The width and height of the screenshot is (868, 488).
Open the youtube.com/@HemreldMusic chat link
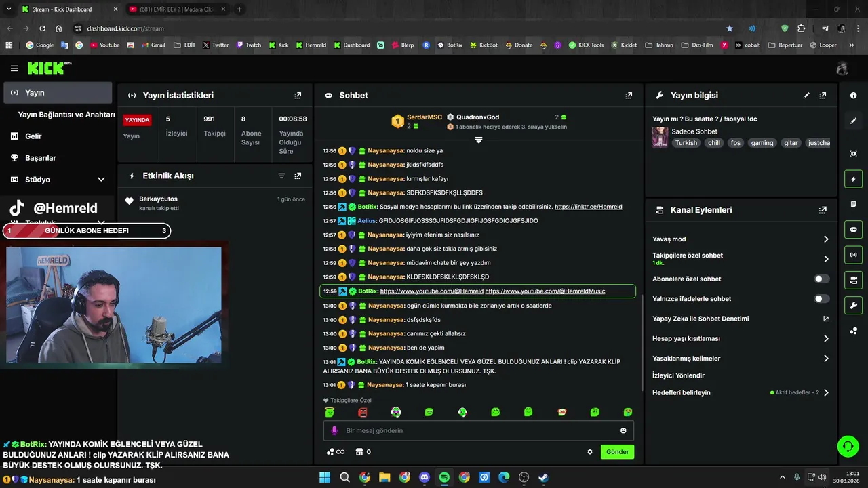545,291
